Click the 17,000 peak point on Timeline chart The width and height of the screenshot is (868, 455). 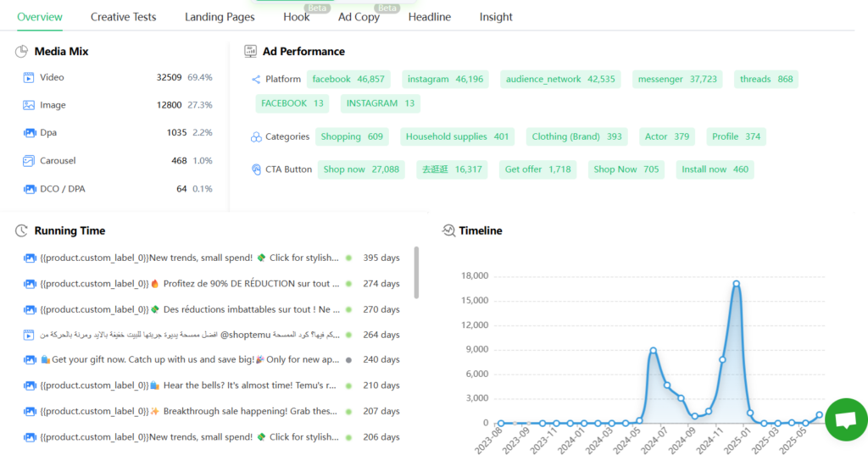point(737,283)
